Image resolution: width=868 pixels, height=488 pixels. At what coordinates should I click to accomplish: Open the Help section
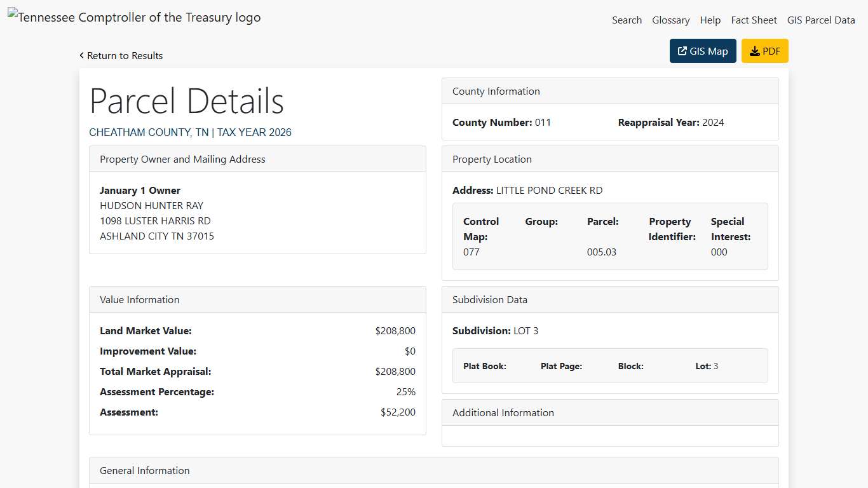click(x=710, y=20)
